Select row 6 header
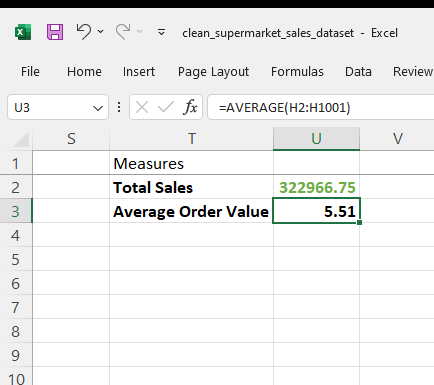Image resolution: width=434 pixels, height=385 pixels. (x=16, y=283)
